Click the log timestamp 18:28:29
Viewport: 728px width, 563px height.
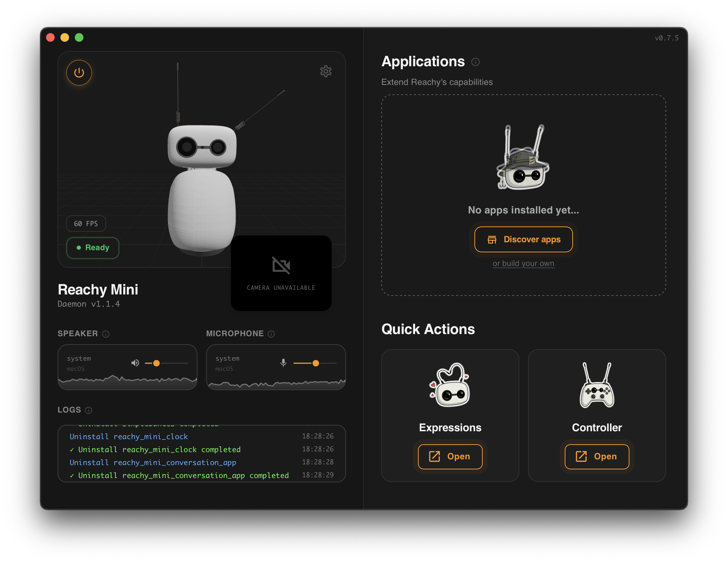[x=318, y=475]
